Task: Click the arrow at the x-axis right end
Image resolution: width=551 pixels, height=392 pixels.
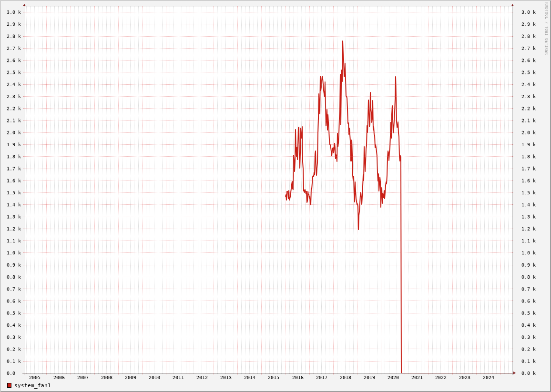Action: pos(514,373)
